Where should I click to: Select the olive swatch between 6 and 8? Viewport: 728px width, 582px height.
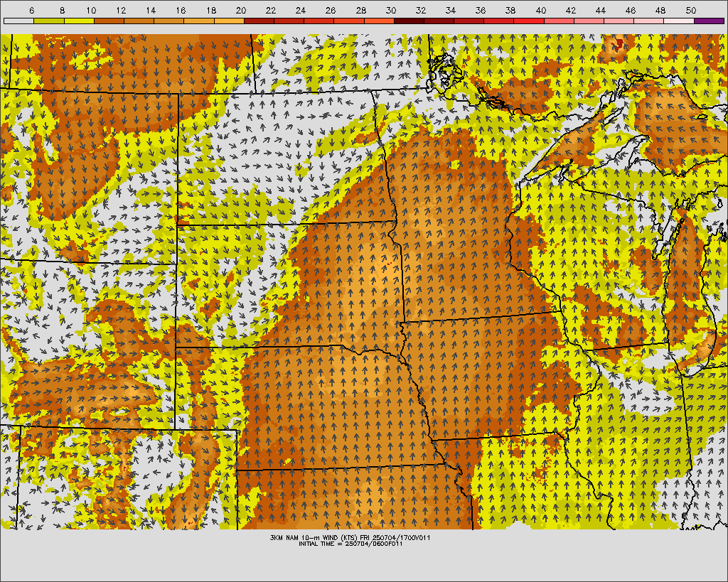click(x=49, y=21)
